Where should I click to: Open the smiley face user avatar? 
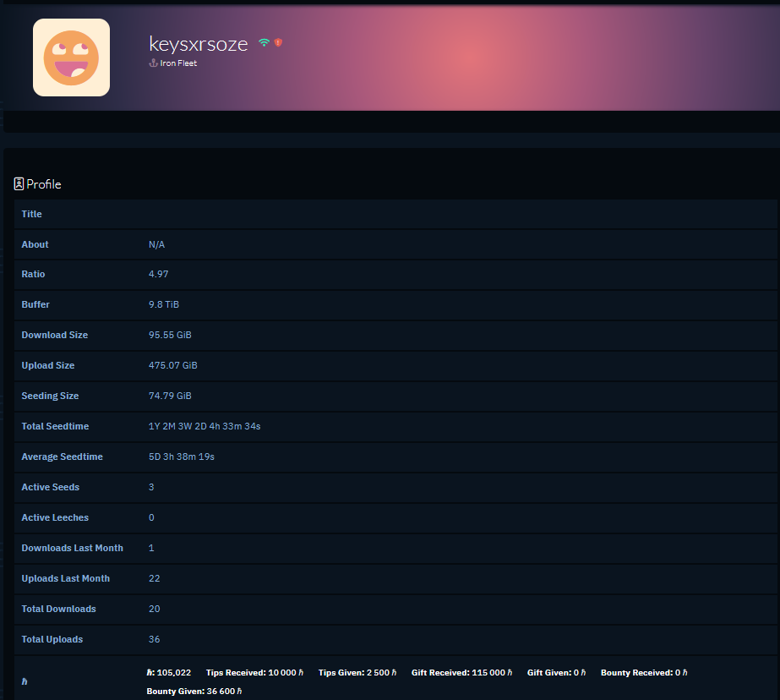point(71,57)
